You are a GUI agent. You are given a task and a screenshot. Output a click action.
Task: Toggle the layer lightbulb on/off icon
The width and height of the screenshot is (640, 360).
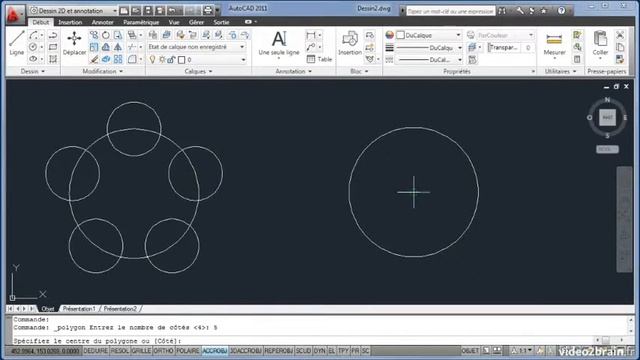point(153,60)
